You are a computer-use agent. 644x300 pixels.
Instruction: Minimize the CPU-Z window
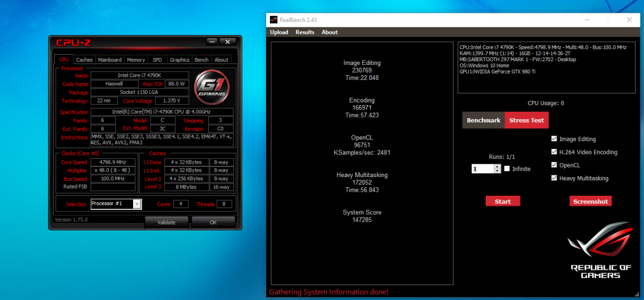(x=213, y=41)
